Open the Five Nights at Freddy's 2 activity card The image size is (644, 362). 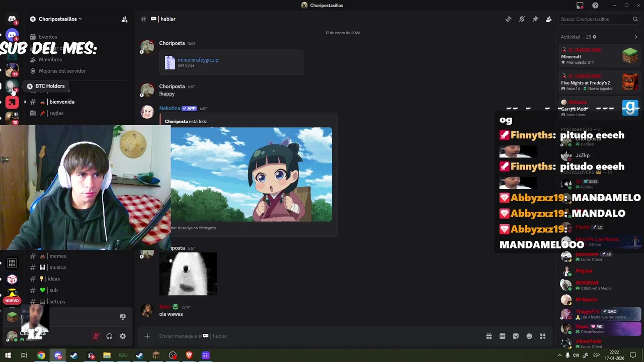tap(599, 82)
